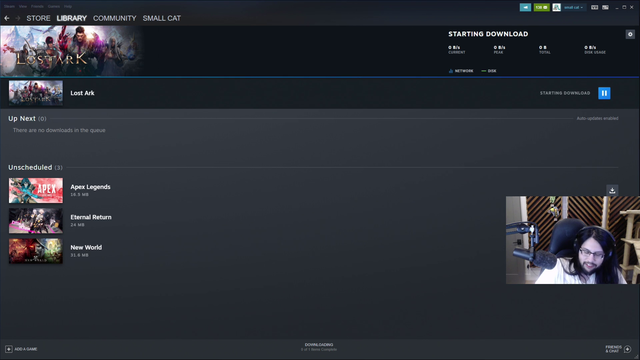Pause the Lost Ark download
This screenshot has width=640, height=360.
click(604, 93)
